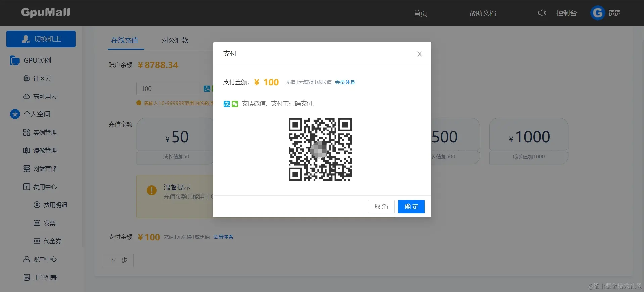This screenshot has width=644, height=292.
Task: Click the GPU实例 monitor icon
Action: pos(15,60)
